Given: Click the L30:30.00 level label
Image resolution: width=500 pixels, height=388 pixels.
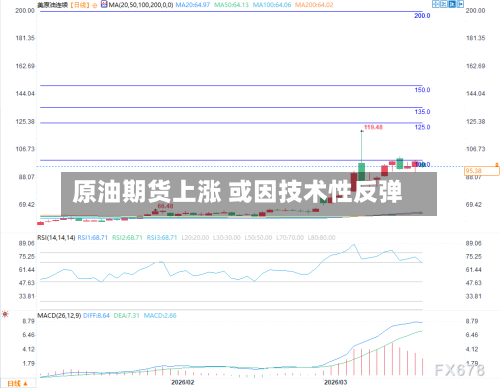Looking at the screenshot, I should tap(227, 238).
